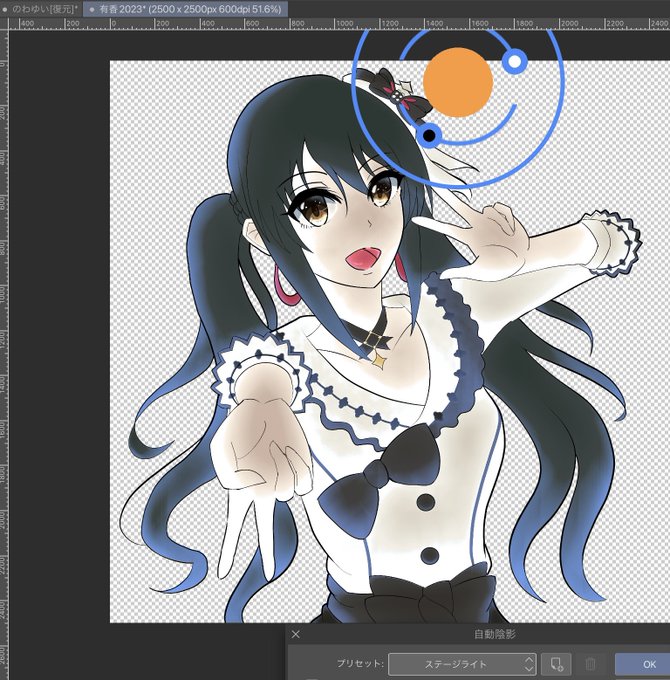Screen dimensions: 670x680
Task: Close the 自動陰影 dialog with X
Action: coord(296,634)
